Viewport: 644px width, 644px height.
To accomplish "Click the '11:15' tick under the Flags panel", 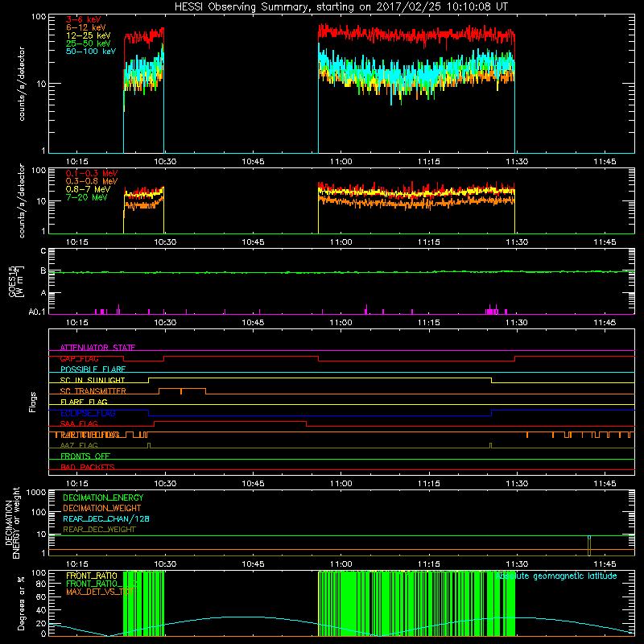I will pos(429,484).
